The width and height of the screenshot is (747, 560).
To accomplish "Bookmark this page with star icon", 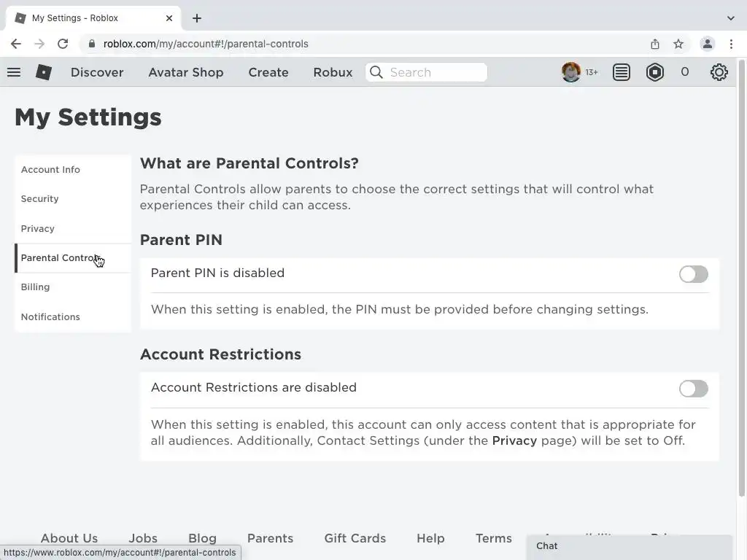I will click(678, 44).
